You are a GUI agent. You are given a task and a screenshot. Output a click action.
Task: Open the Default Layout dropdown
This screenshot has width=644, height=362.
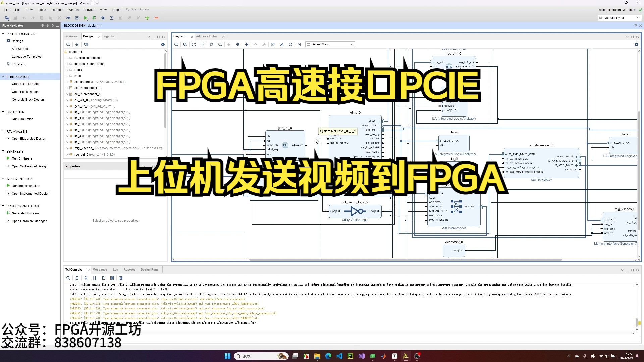coord(619,18)
